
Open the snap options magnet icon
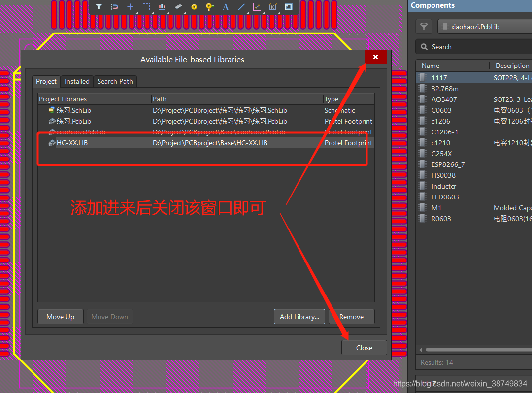(x=114, y=7)
